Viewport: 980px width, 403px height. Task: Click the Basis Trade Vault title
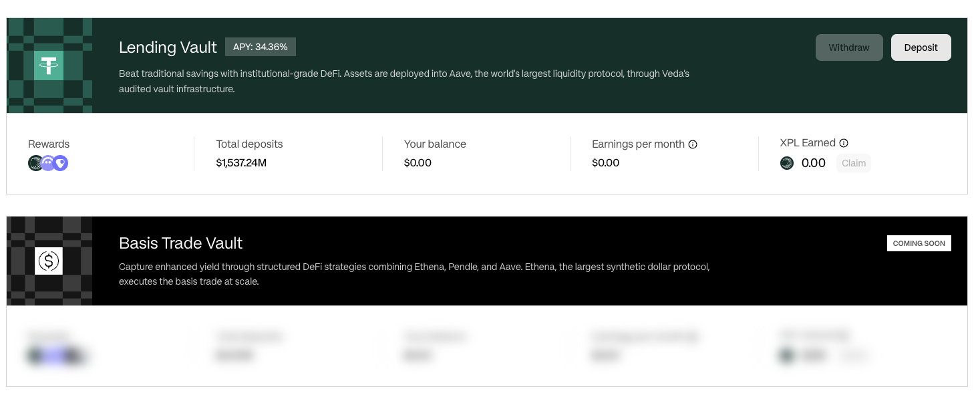click(x=180, y=243)
